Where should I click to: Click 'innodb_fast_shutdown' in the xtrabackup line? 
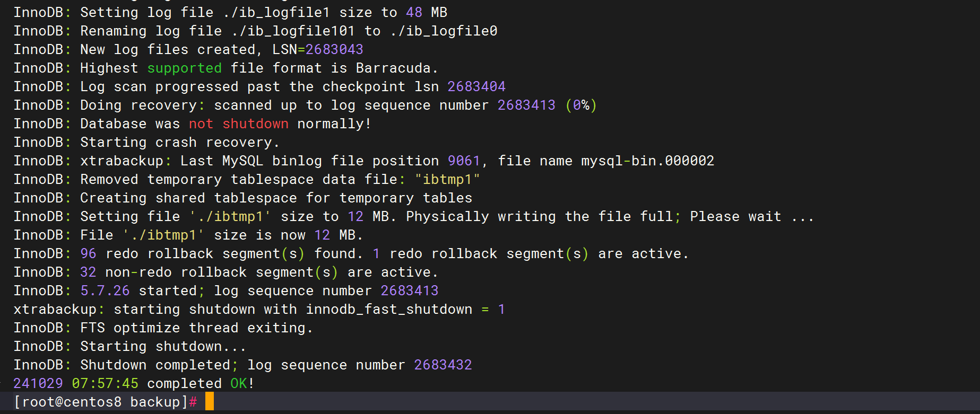[x=389, y=309]
